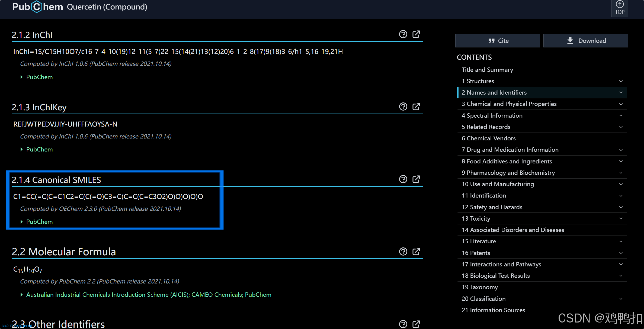Click PubChem logo in header
This screenshot has width=644, height=329.
(x=37, y=7)
